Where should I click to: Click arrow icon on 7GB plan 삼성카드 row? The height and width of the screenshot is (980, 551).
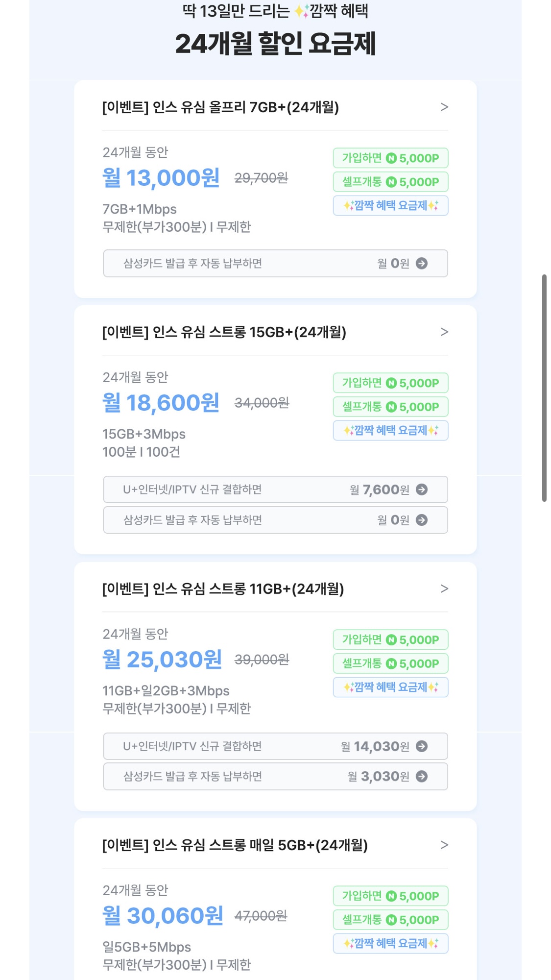tap(421, 264)
